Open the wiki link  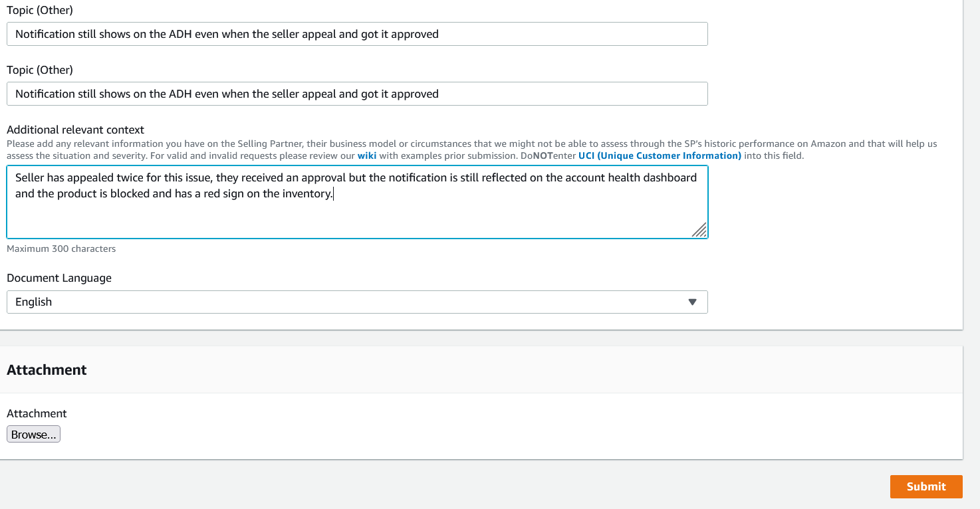(x=367, y=155)
